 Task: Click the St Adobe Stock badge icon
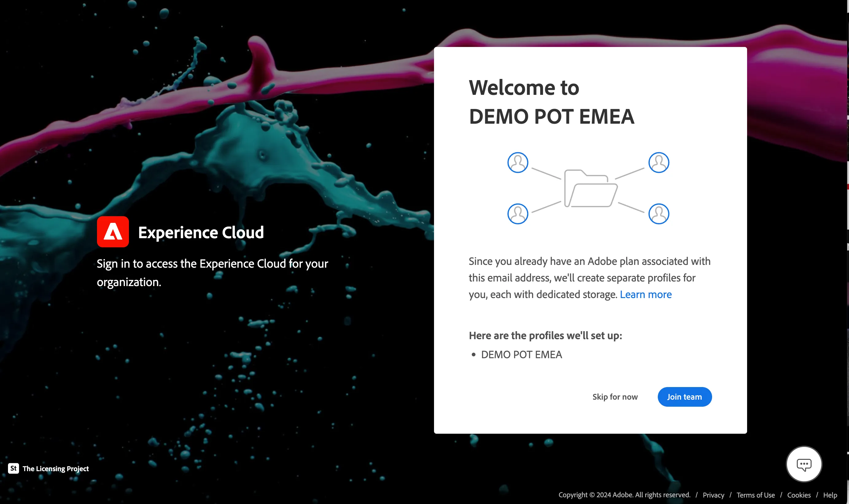(14, 468)
